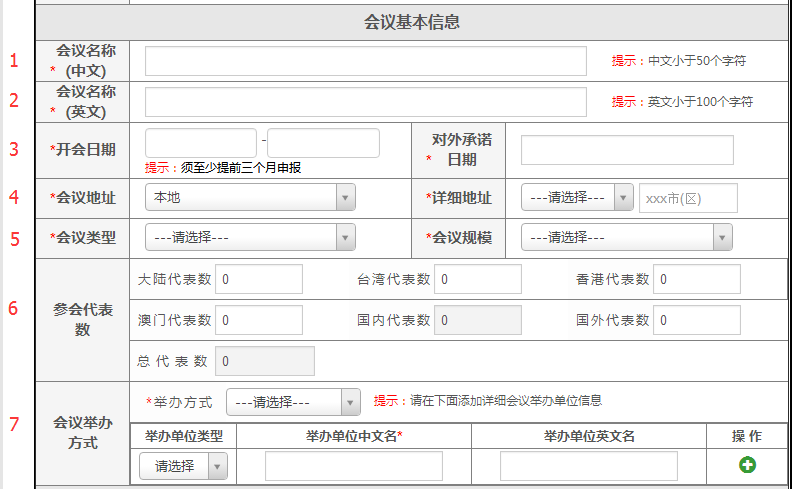Focus the 国外代表数 input field
This screenshot has height=489, width=801.
click(696, 320)
